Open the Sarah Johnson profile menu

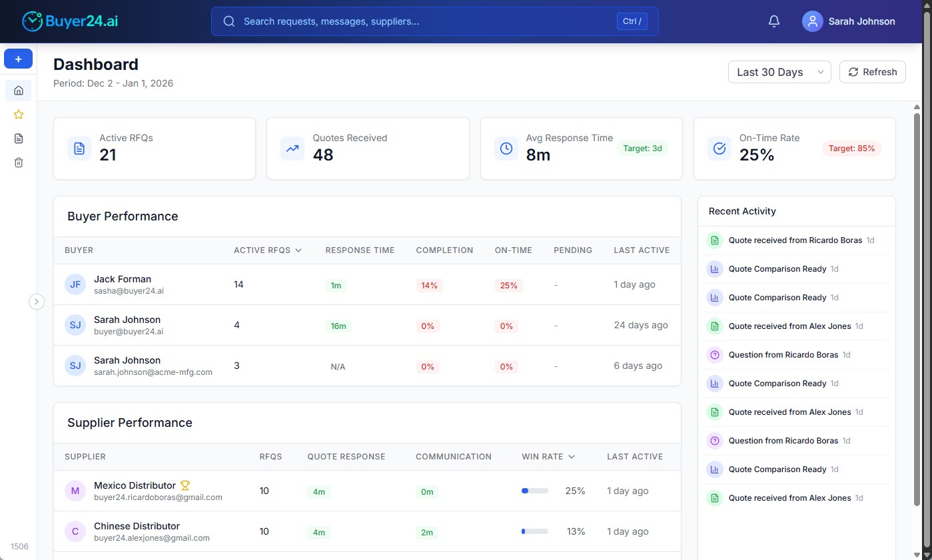pyautogui.click(x=848, y=21)
